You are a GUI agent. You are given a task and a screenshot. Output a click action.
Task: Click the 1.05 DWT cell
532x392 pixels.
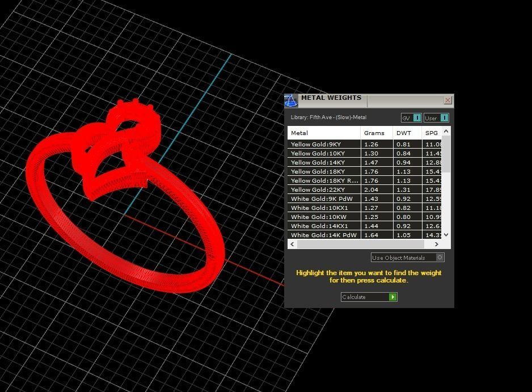(x=407, y=235)
